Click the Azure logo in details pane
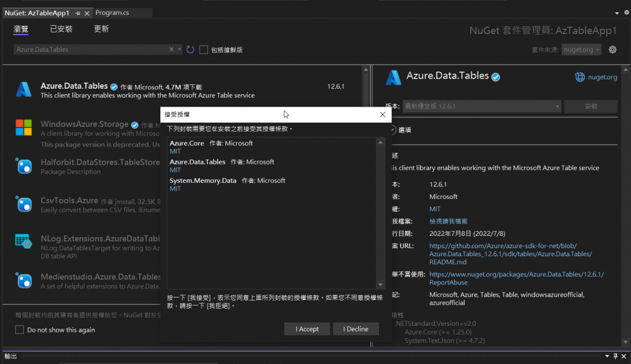631x364 pixels. coord(393,77)
